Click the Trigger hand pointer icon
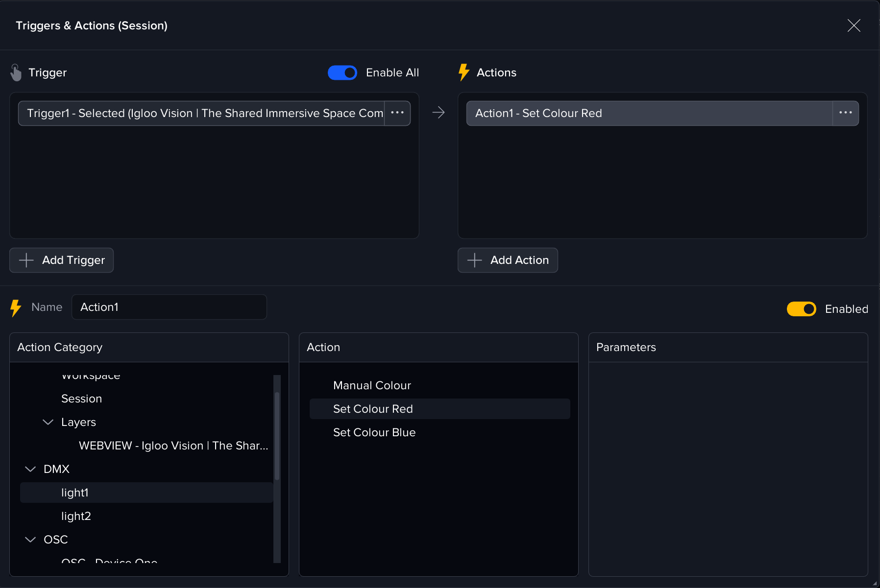This screenshot has width=880, height=588. click(16, 72)
